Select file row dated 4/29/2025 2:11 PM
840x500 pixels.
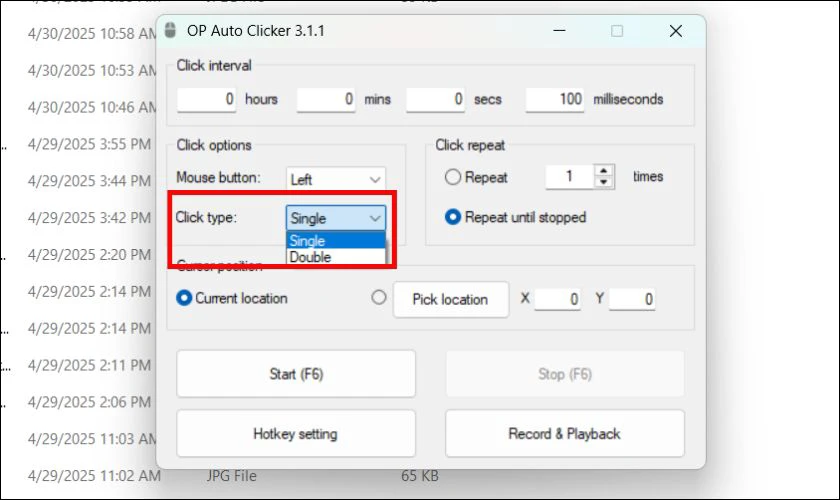click(89, 365)
